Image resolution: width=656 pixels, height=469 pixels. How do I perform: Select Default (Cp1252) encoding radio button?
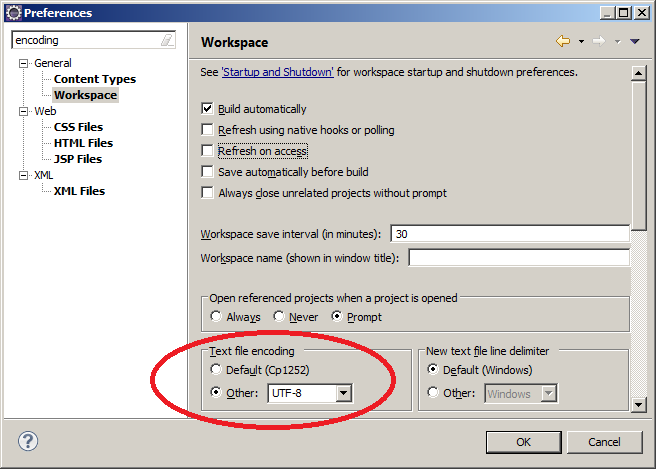click(x=216, y=370)
